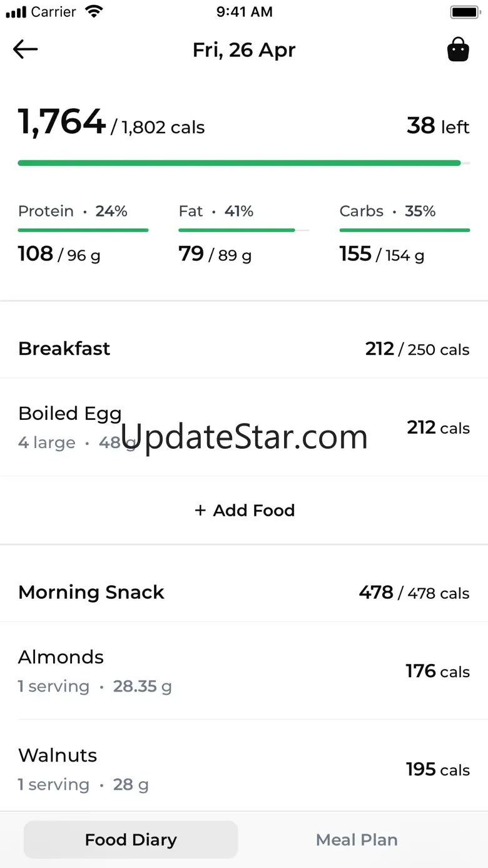This screenshot has height=868, width=488.
Task: Tap the Carbs macro progress bar
Action: click(x=405, y=230)
